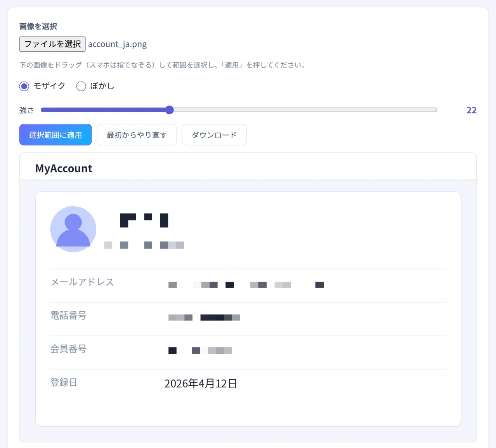
Task: Click the date 2026年4月12日
Action: point(201,384)
